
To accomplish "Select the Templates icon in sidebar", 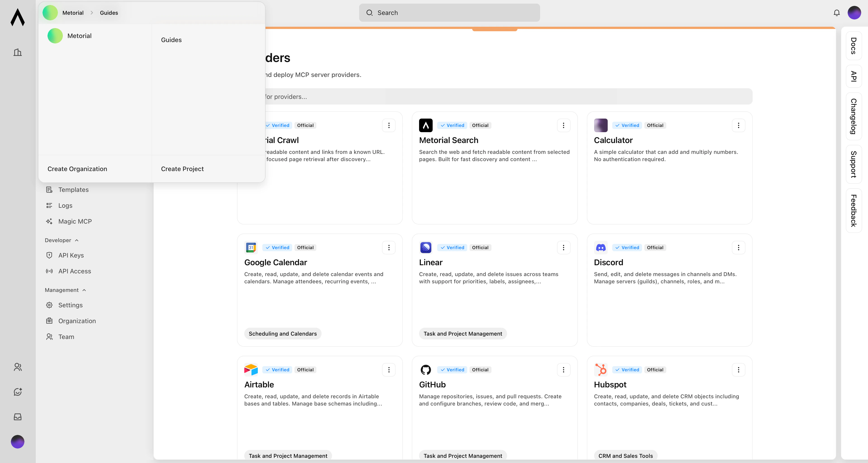I will click(x=49, y=189).
